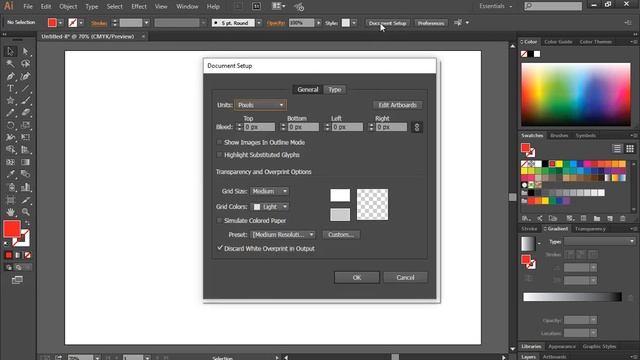Click Cancel in Document Setup dialog
This screenshot has height=360, width=640.
(405, 278)
